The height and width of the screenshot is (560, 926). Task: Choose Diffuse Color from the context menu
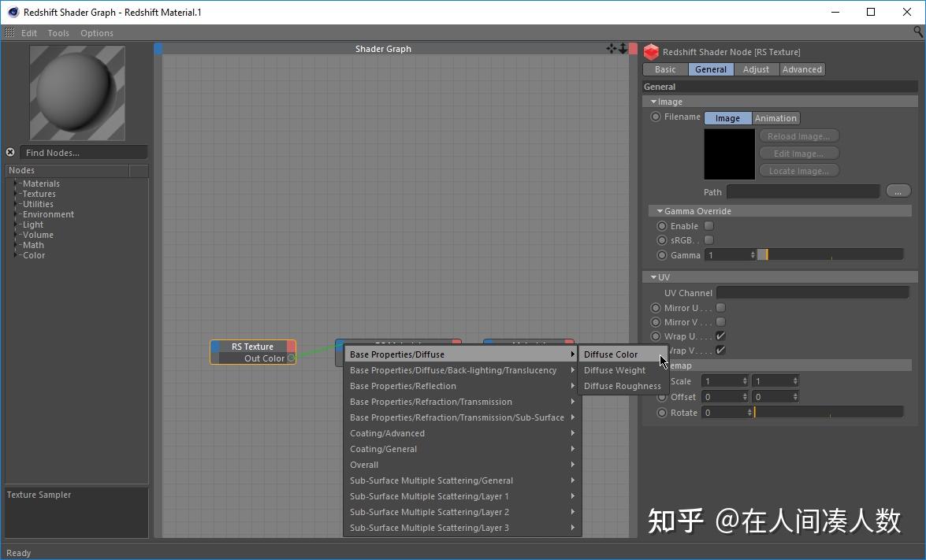611,354
